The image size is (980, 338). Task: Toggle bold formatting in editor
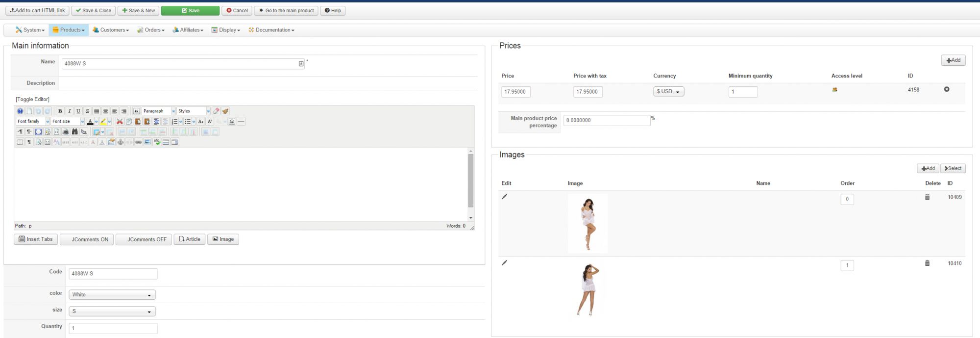tap(60, 111)
